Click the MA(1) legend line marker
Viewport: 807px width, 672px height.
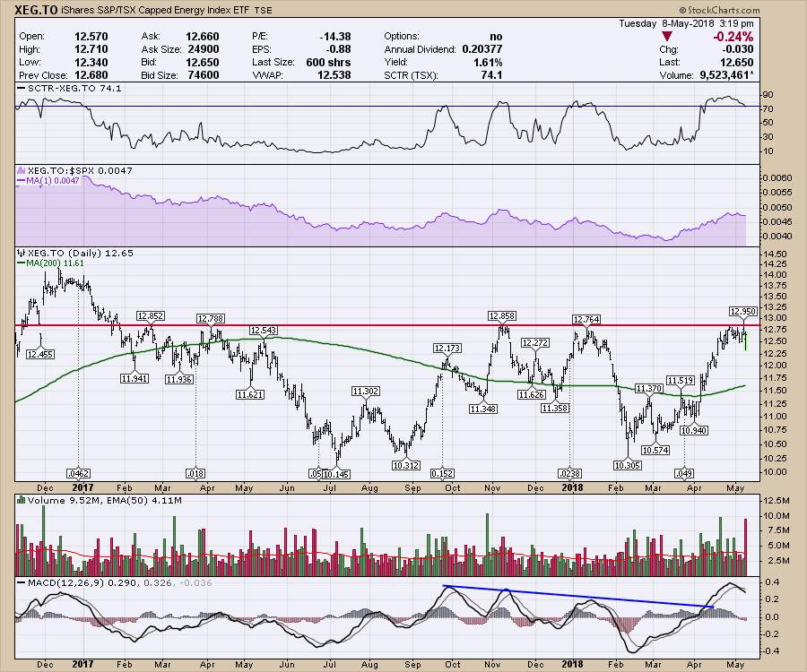[21, 181]
